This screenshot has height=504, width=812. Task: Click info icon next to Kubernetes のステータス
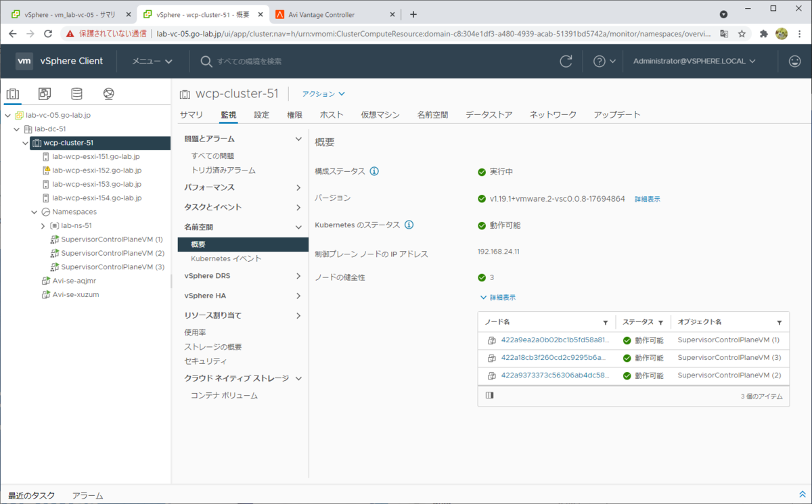[409, 225]
